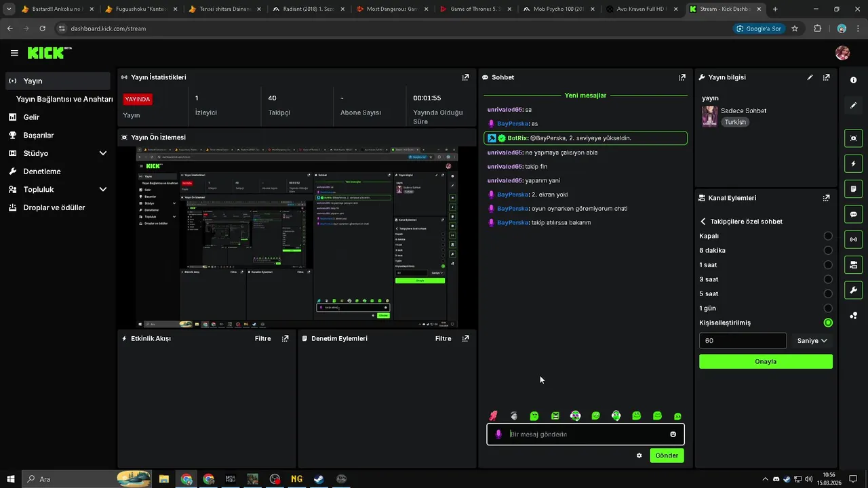This screenshot has height=488, width=868.
Task: Pop out the Etkinlik Akışı panel
Action: point(285,338)
